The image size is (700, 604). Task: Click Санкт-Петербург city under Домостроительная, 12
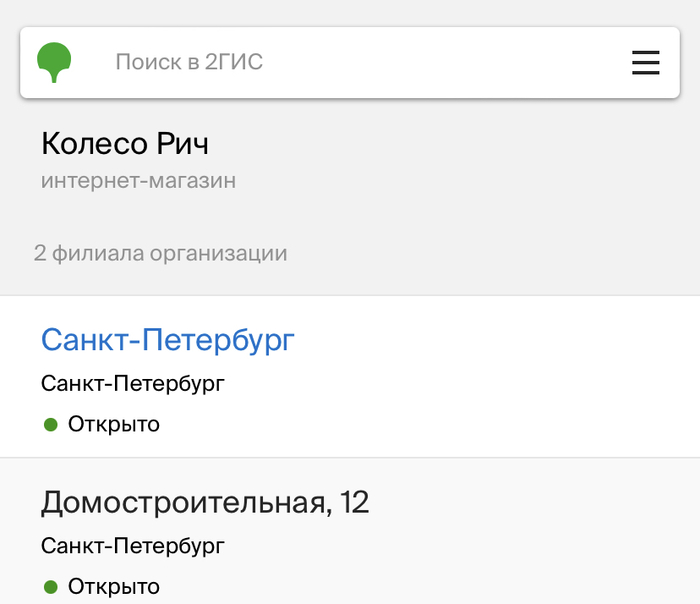[x=133, y=546]
